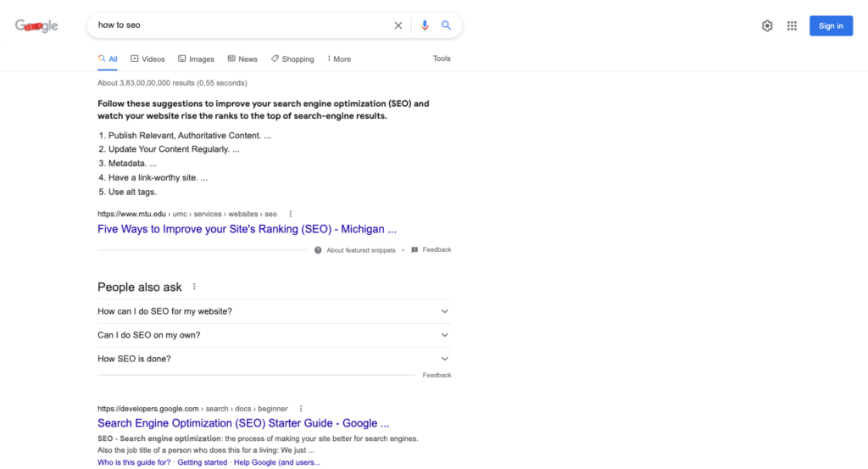
Task: Expand the "How SEO is done?" question
Action: pos(444,359)
